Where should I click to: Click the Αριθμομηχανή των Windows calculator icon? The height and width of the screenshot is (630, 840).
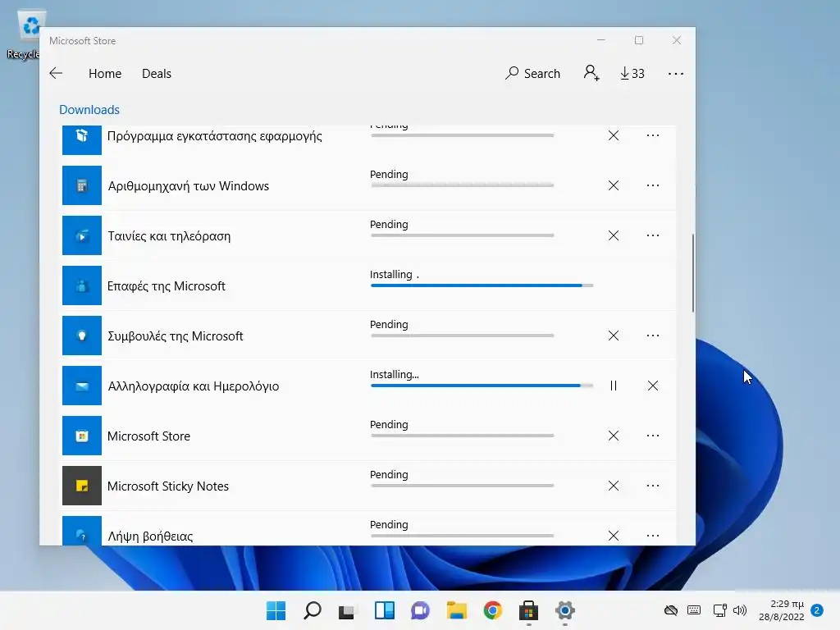tap(82, 185)
